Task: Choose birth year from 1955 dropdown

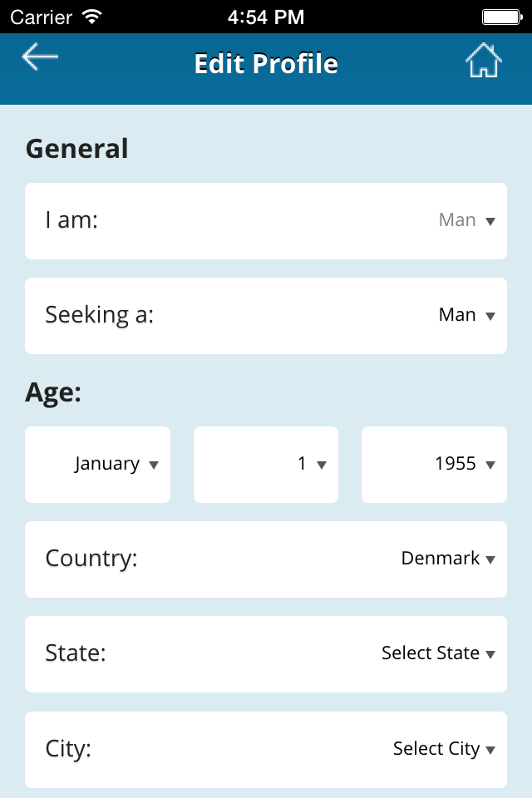Action: point(434,465)
